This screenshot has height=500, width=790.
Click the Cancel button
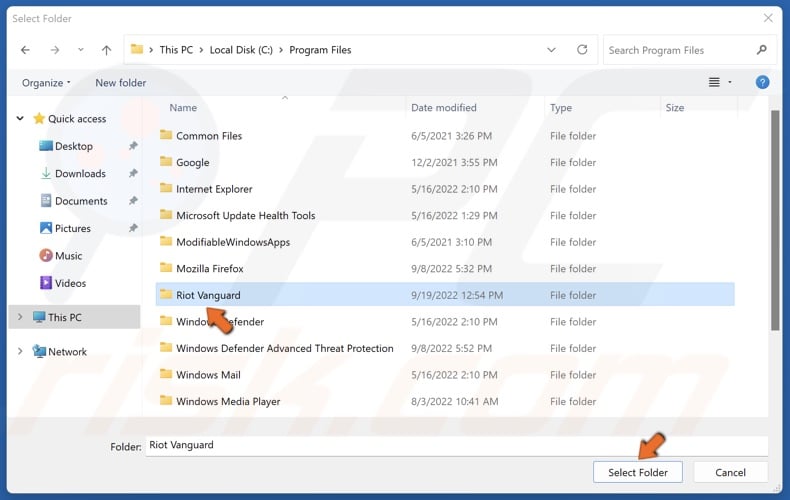730,472
